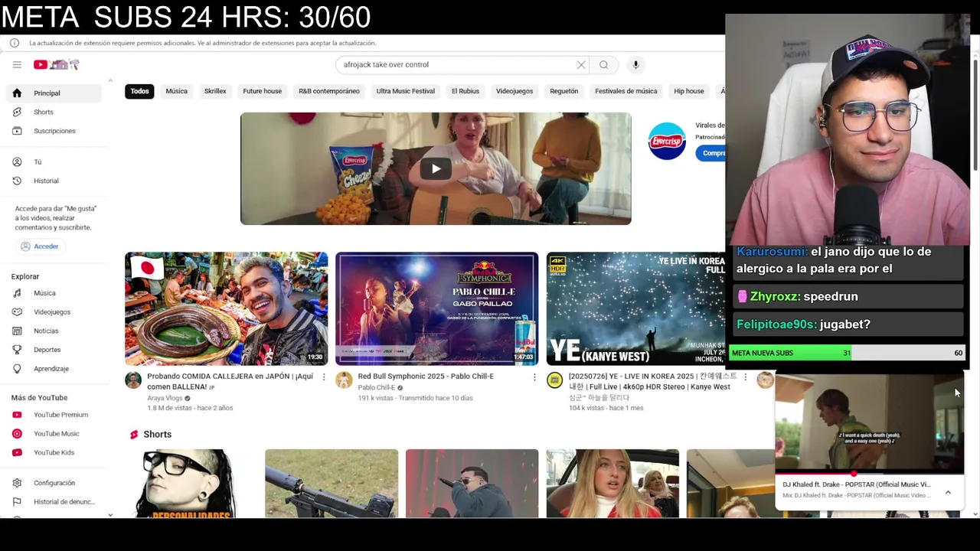The width and height of the screenshot is (980, 551).
Task: Select the Música filter chip
Action: click(176, 91)
